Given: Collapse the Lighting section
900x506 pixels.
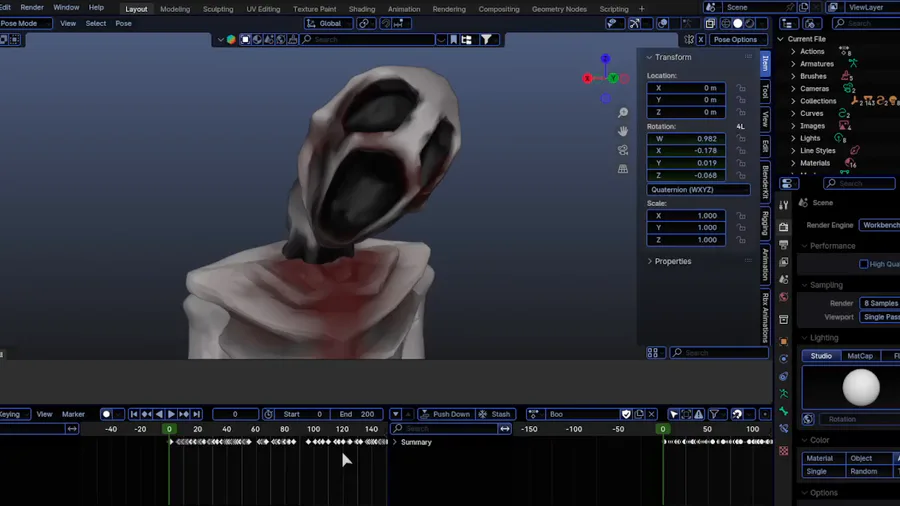Looking at the screenshot, I should click(804, 338).
